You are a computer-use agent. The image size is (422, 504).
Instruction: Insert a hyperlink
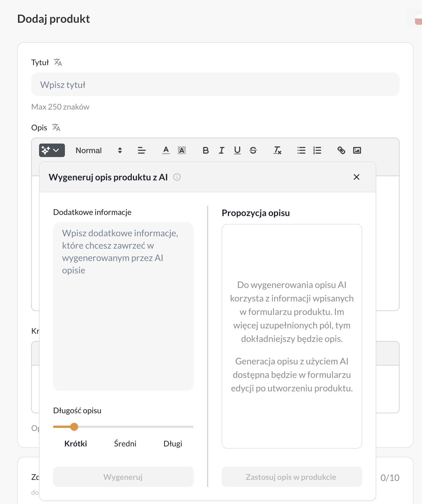(x=341, y=150)
